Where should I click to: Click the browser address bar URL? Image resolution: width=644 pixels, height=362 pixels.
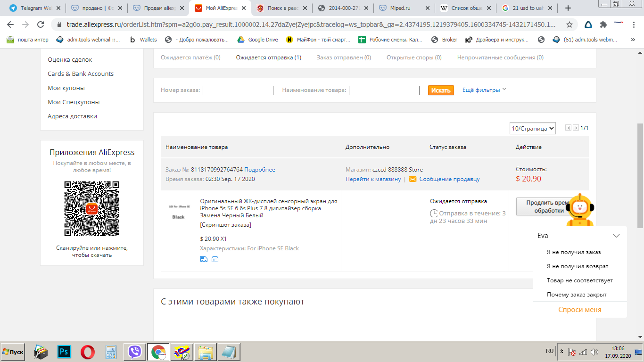point(311,25)
